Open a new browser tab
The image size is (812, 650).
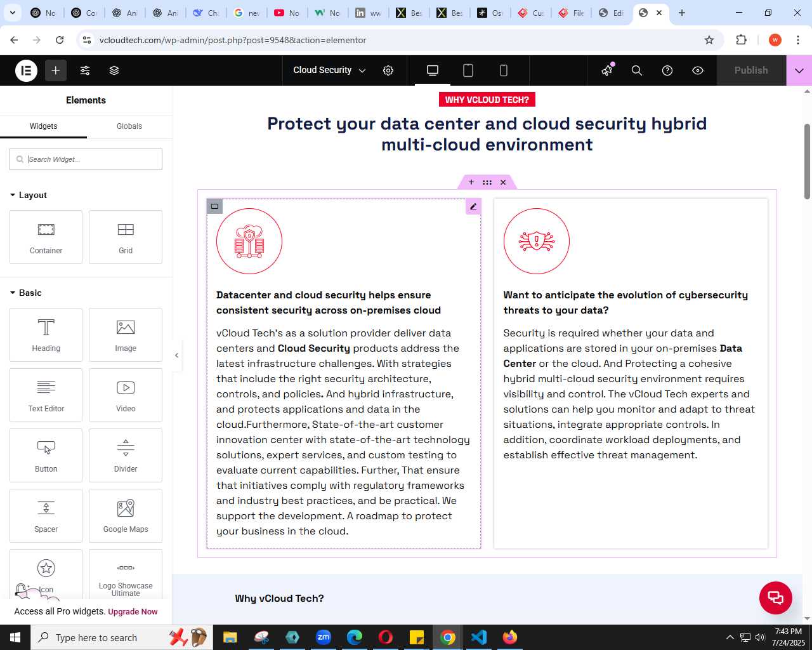[x=682, y=13]
